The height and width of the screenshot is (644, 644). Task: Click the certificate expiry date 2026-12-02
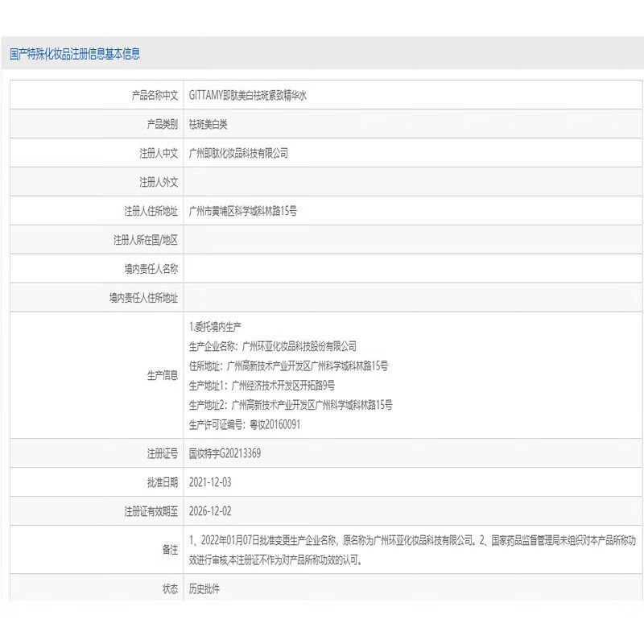tap(209, 511)
